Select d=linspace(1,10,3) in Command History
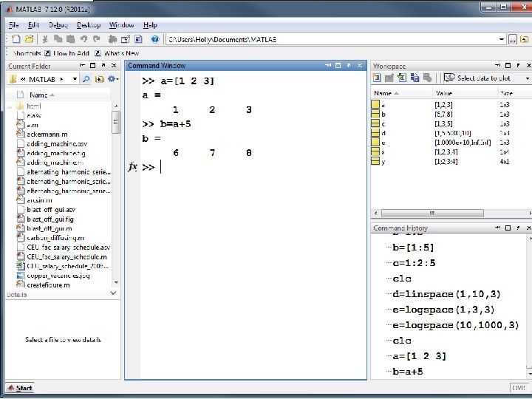532x399 pixels. point(446,294)
